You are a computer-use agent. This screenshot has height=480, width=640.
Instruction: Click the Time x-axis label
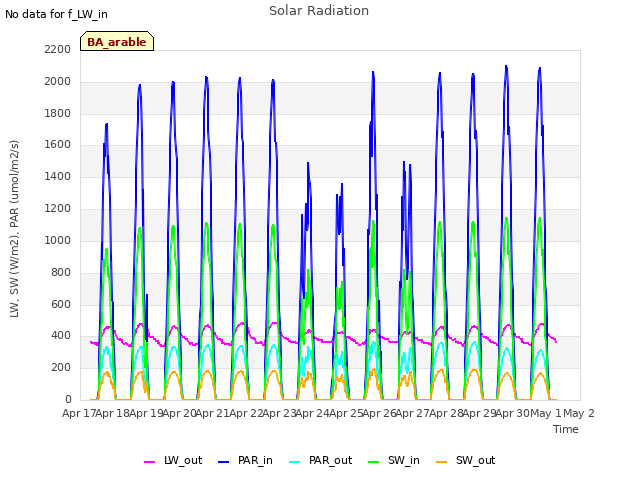(566, 429)
